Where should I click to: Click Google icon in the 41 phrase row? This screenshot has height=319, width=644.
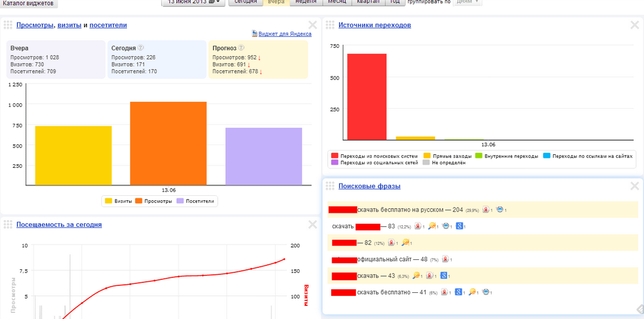point(459,292)
